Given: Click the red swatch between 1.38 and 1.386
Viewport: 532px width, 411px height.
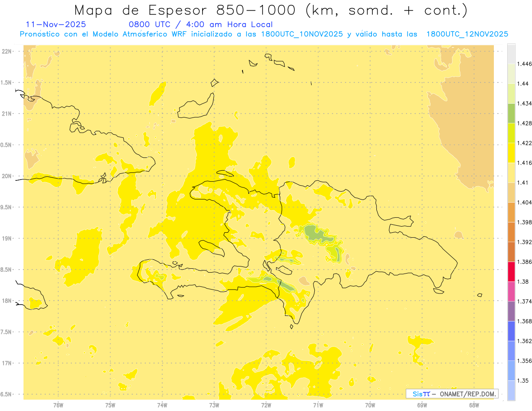Looking at the screenshot, I should 511,271.
